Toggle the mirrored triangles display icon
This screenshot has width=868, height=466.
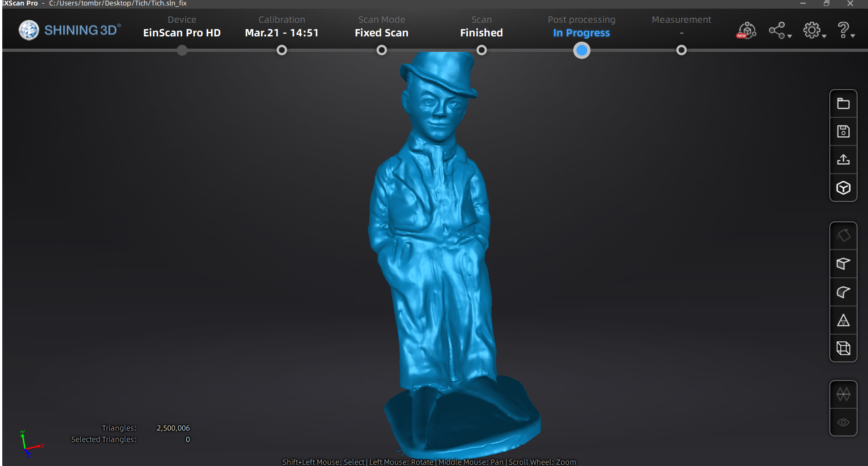[x=843, y=394]
